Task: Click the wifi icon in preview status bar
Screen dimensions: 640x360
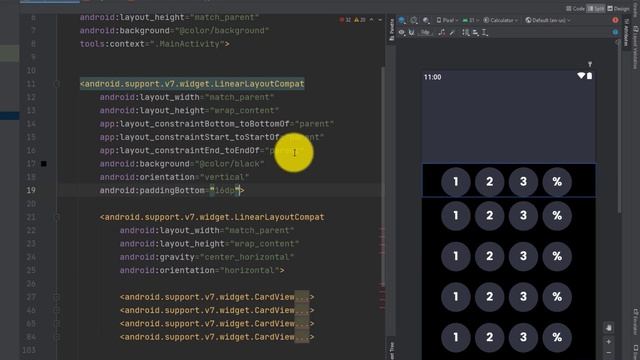Action: [581, 76]
